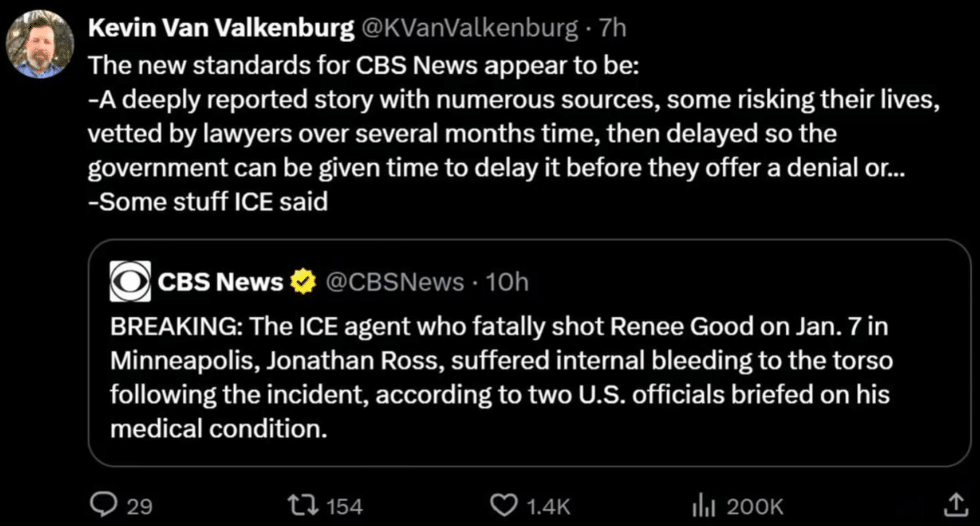The width and height of the screenshot is (980, 526).
Task: Click the 1.4K likes count
Action: coord(548,506)
